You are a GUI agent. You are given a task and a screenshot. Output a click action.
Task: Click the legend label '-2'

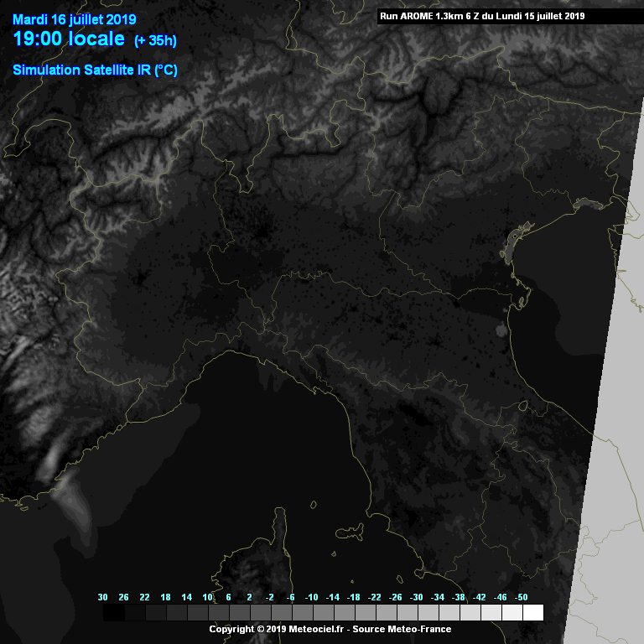pyautogui.click(x=269, y=597)
